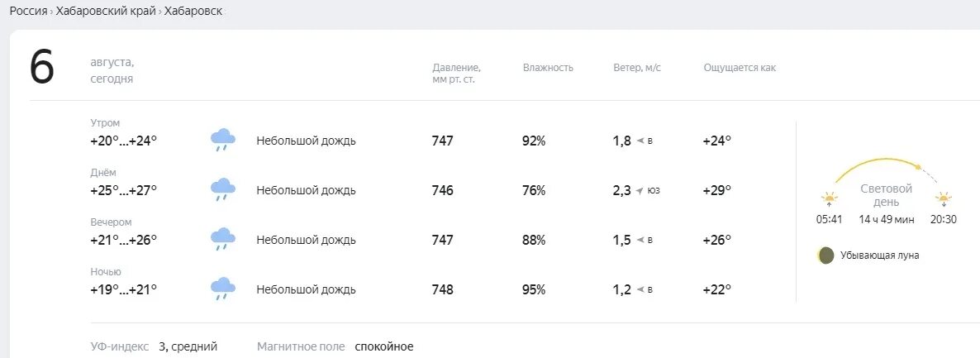Click the sunset icon above 20:30

coord(943,199)
